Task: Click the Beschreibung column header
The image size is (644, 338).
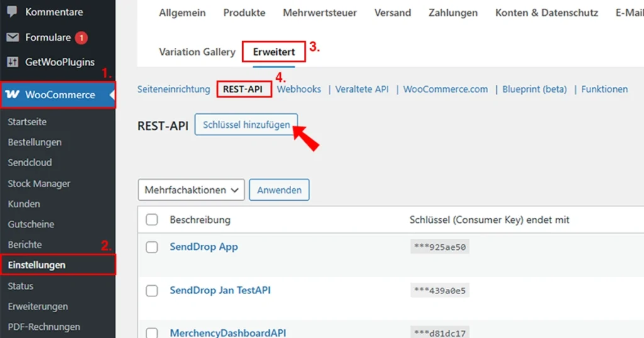Action: (x=200, y=220)
